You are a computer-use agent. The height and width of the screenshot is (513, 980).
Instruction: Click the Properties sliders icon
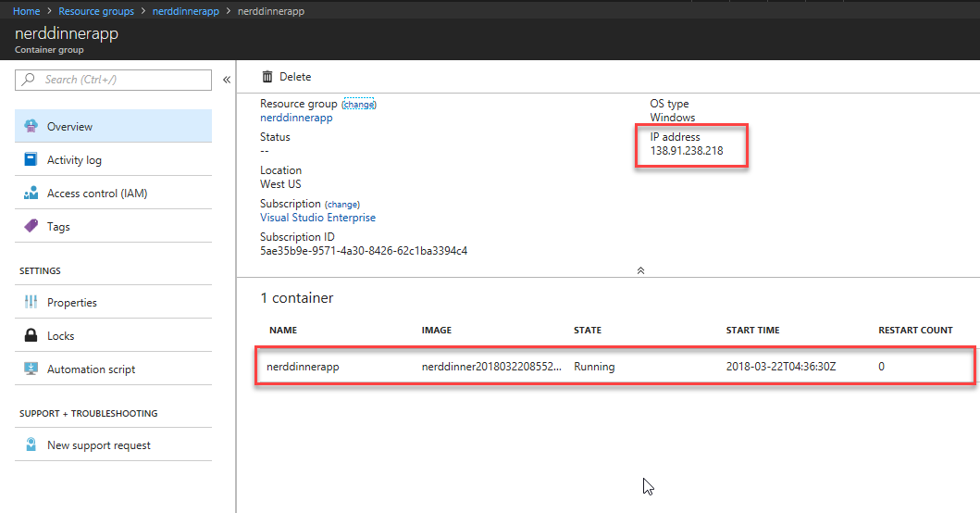(31, 302)
